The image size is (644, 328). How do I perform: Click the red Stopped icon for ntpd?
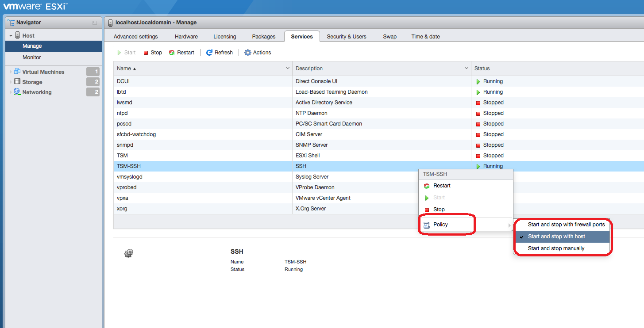point(478,114)
